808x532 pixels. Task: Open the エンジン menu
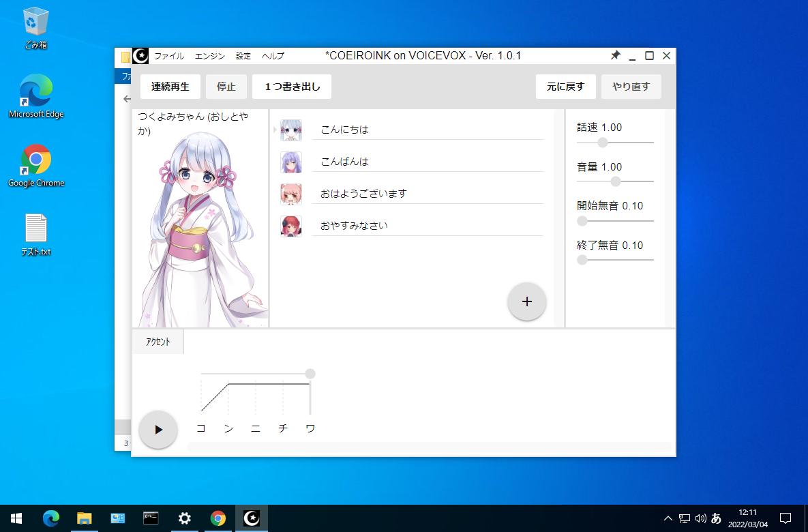coord(210,56)
